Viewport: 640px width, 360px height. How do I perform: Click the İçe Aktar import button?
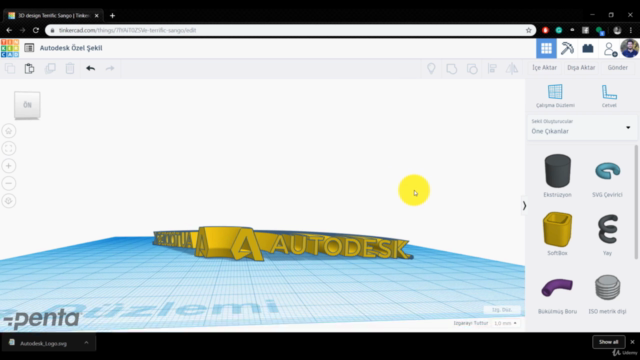(x=544, y=68)
